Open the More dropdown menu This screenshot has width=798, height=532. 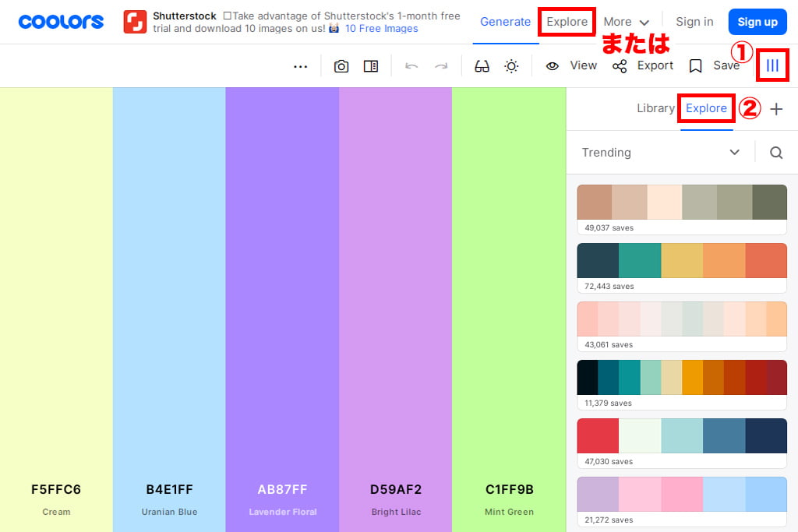(627, 22)
